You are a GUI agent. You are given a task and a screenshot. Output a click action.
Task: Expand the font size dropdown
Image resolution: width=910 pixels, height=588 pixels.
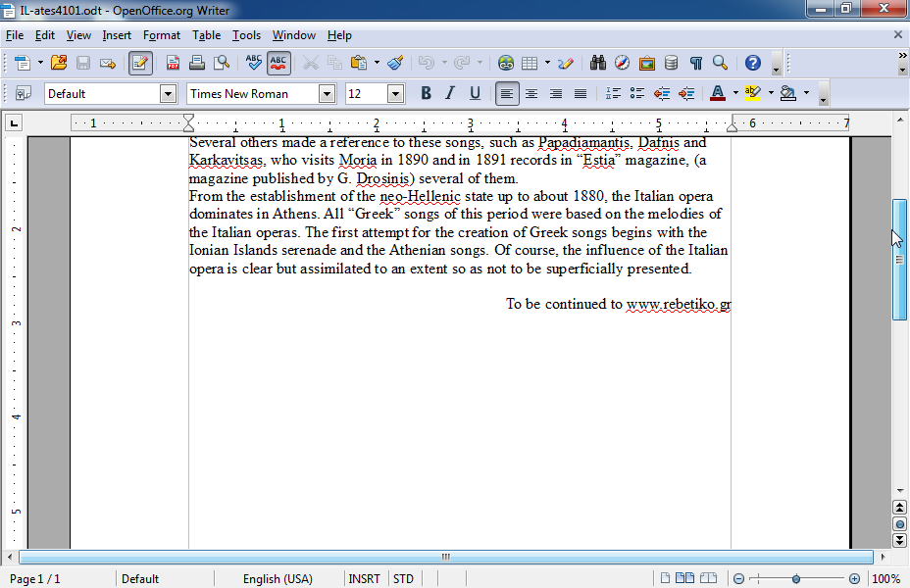pyautogui.click(x=395, y=92)
